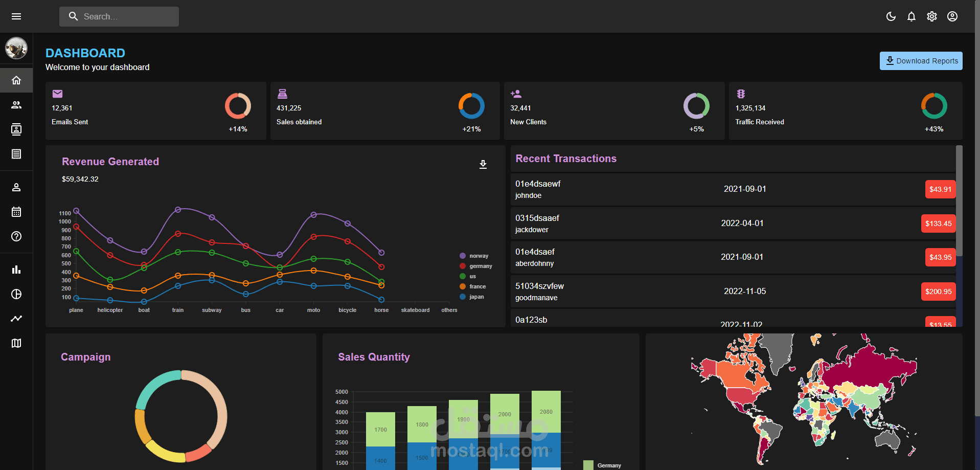Click the profile avatar in sidebar
The width and height of the screenshot is (980, 470).
16,48
